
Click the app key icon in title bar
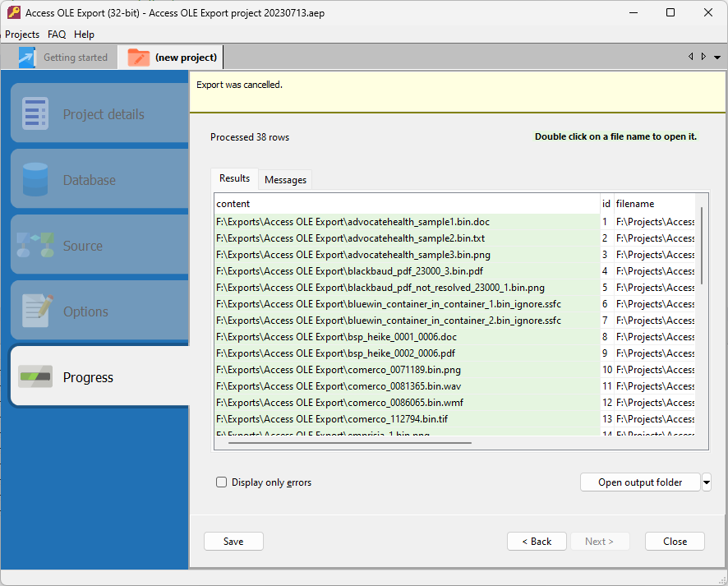point(13,12)
